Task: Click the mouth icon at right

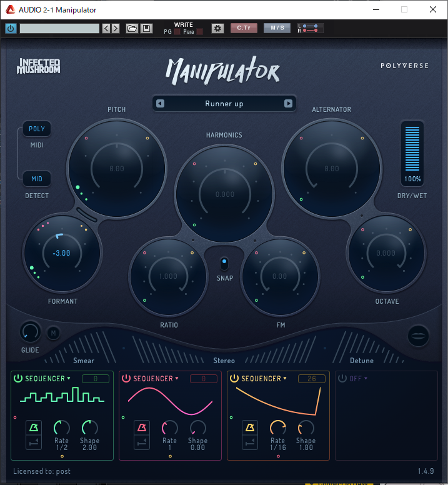Action: click(x=418, y=336)
